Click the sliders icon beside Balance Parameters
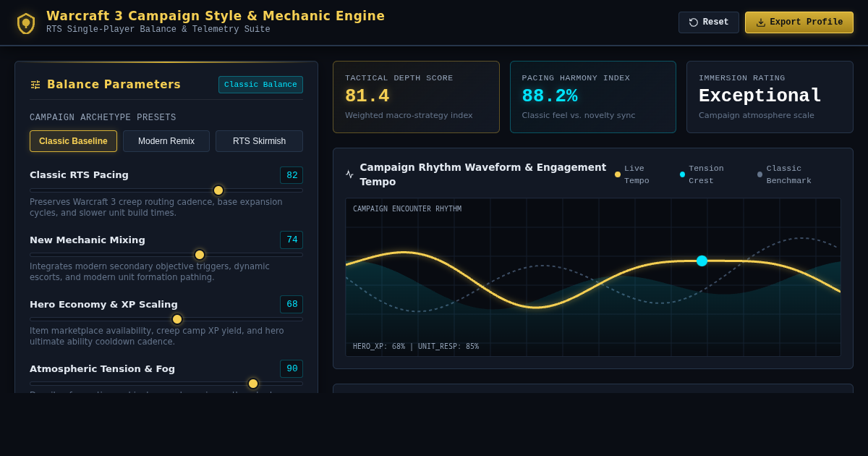Viewport: 868px width, 456px height. point(35,85)
